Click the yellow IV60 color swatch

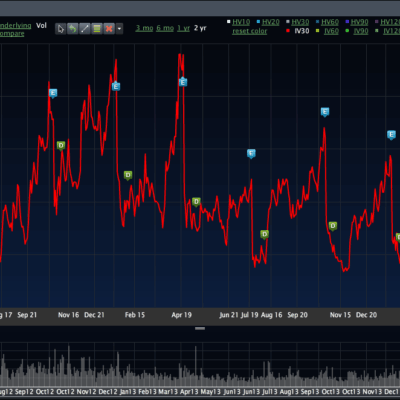(318, 31)
